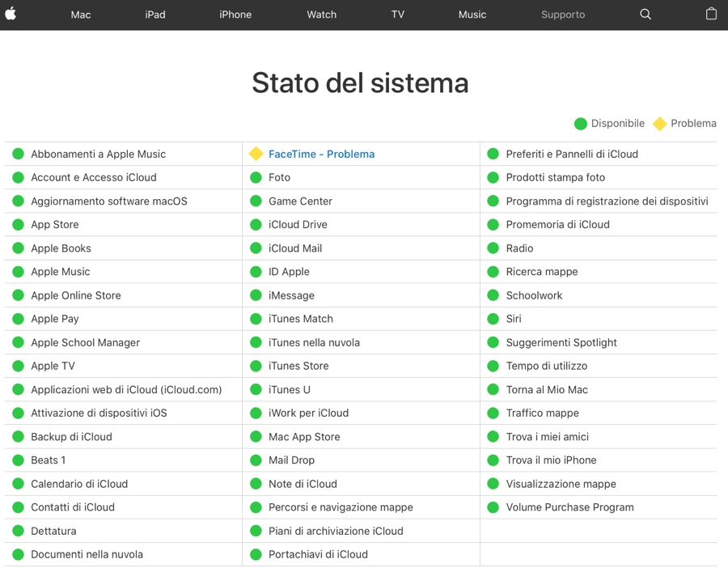Viewport: 728px width, 568px height.
Task: Click the green Disponibile legend circle
Action: click(x=580, y=124)
